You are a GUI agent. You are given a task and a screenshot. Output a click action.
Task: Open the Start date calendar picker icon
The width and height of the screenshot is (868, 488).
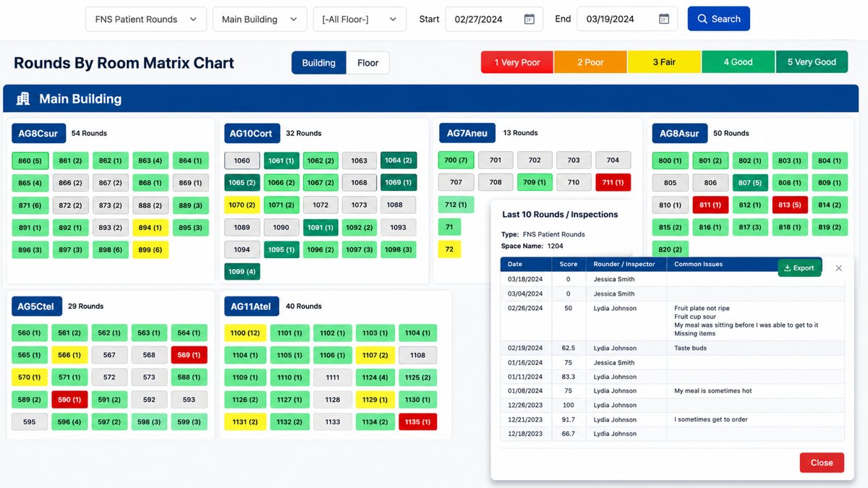(529, 19)
